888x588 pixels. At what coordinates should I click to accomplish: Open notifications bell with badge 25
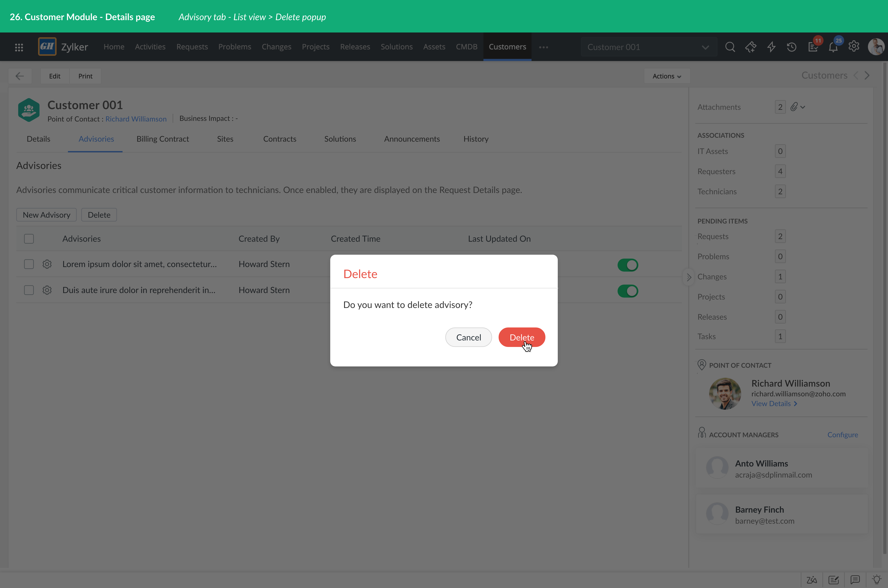coord(833,47)
